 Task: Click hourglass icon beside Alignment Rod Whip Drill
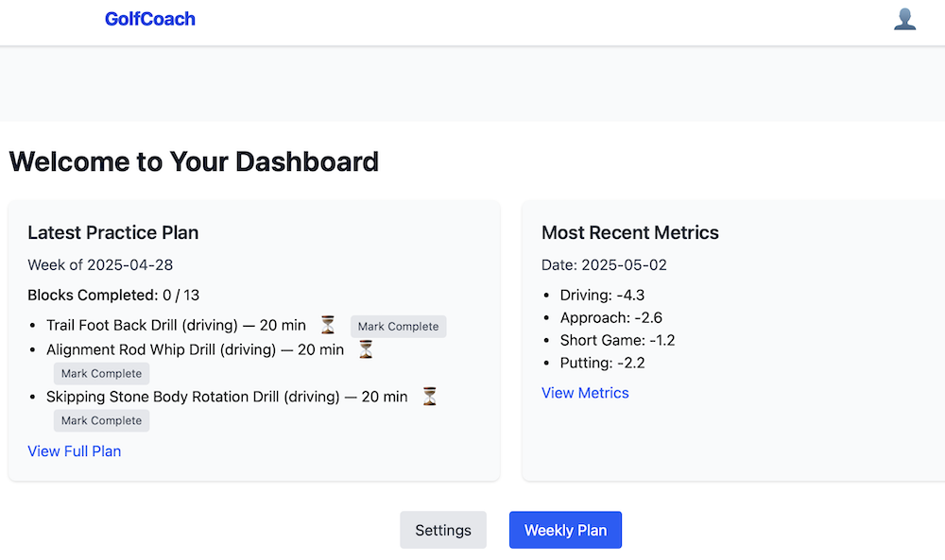[366, 349]
